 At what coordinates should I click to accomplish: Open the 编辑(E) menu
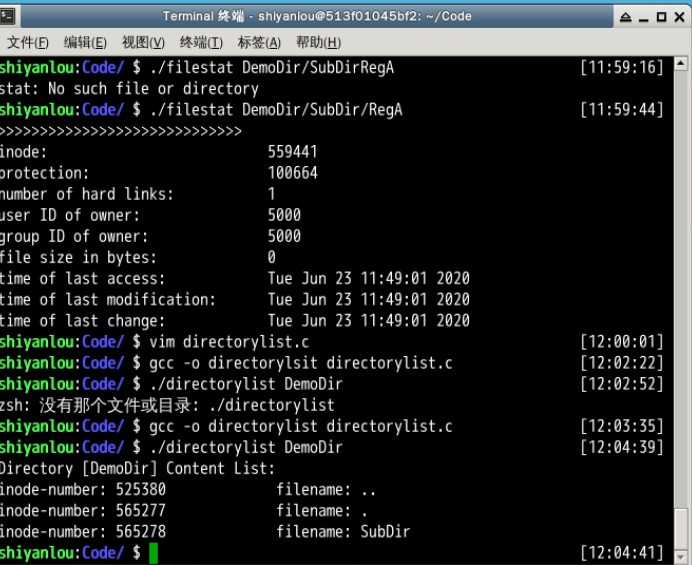pos(85,42)
